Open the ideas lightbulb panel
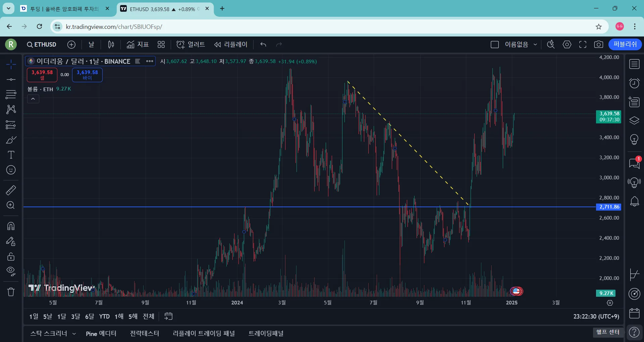The image size is (644, 342). click(634, 139)
